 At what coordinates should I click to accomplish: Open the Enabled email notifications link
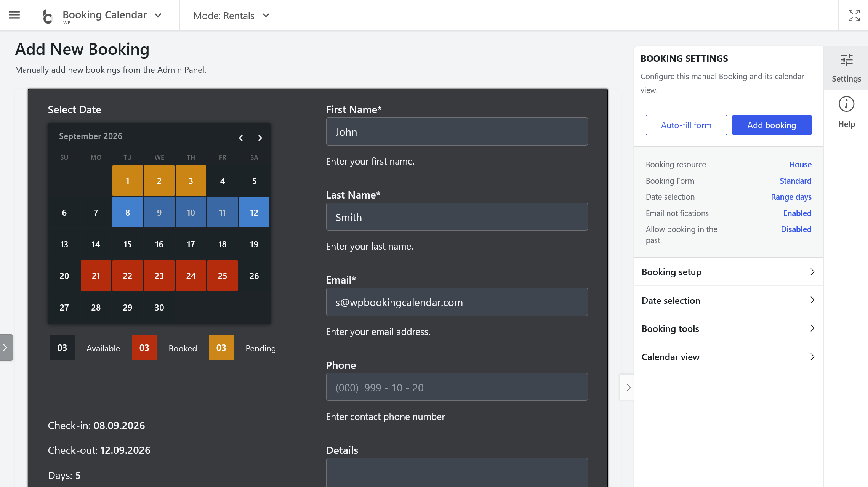pyautogui.click(x=797, y=213)
